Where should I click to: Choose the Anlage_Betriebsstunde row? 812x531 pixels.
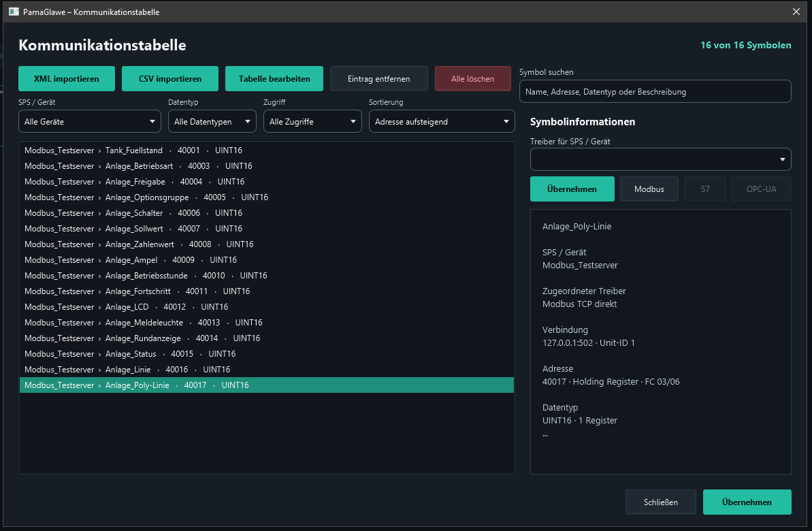267,276
